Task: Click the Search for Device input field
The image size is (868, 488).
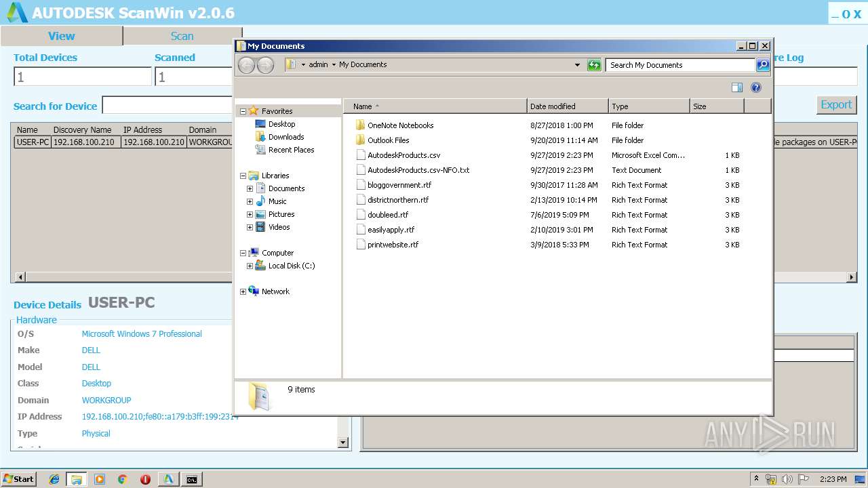Action: click(x=167, y=105)
